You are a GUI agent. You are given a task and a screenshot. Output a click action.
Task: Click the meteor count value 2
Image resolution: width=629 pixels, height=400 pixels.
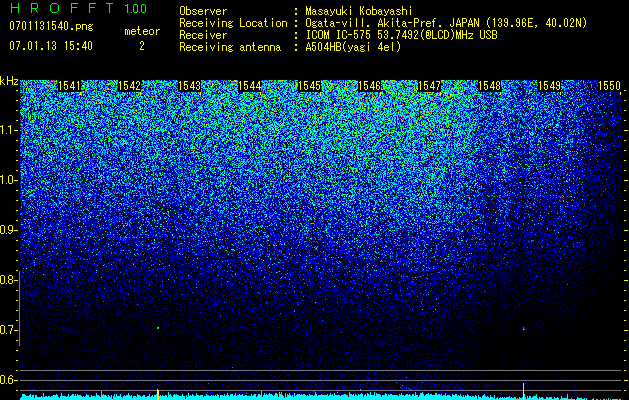click(x=142, y=46)
